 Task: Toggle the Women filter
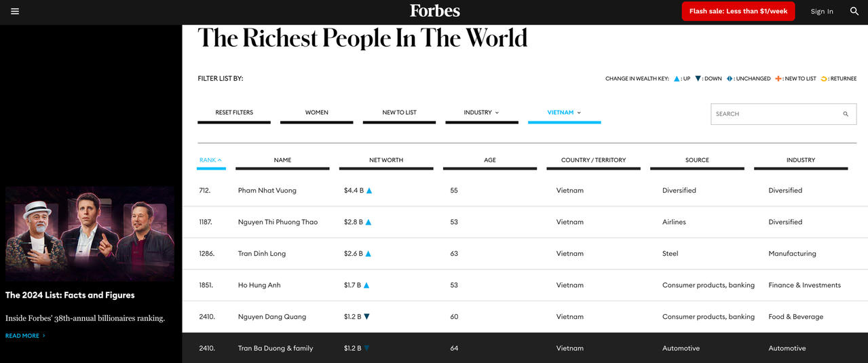(316, 113)
